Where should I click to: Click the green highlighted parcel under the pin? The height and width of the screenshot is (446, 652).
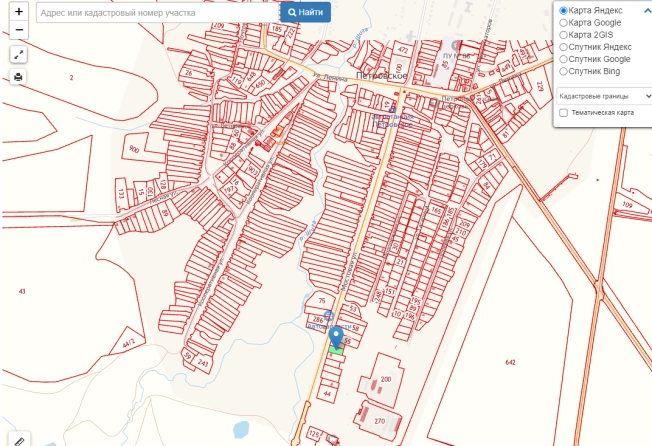336,350
